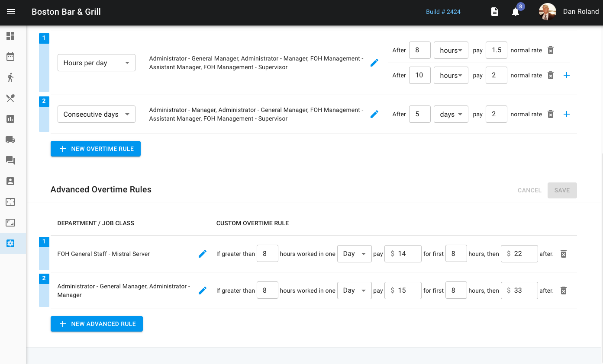Viewport: 603px width, 364px height.
Task: Click the New Advanced Rule button
Action: 97,324
